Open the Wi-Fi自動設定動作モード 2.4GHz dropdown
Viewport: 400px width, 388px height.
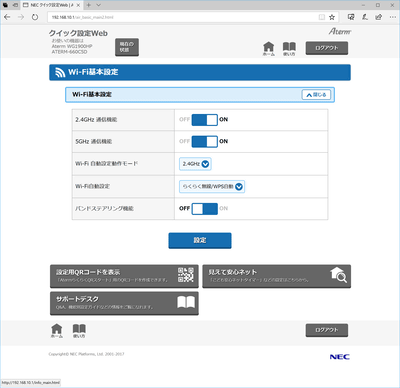point(195,164)
